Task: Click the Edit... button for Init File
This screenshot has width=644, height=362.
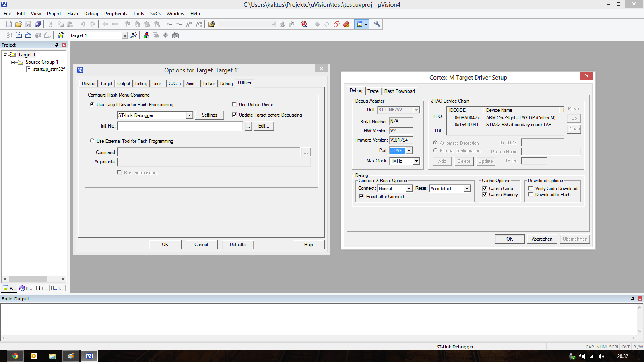Action: pos(264,126)
